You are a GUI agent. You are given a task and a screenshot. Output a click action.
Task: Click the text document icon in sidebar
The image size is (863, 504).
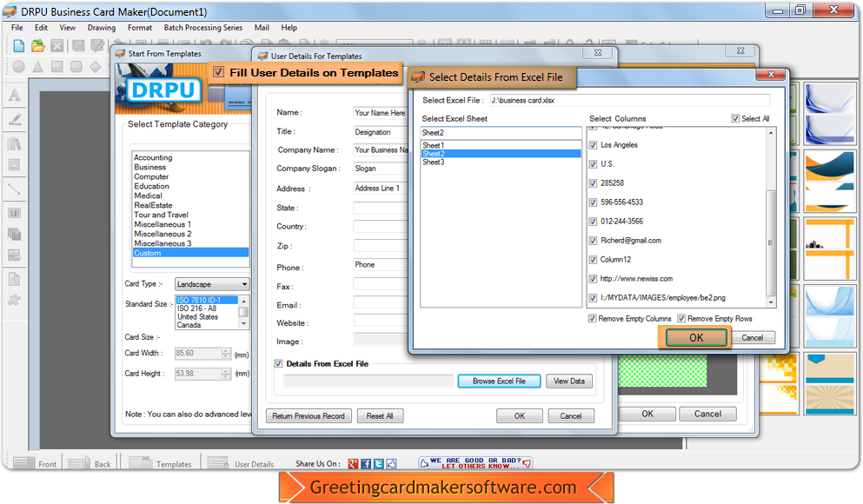14,279
